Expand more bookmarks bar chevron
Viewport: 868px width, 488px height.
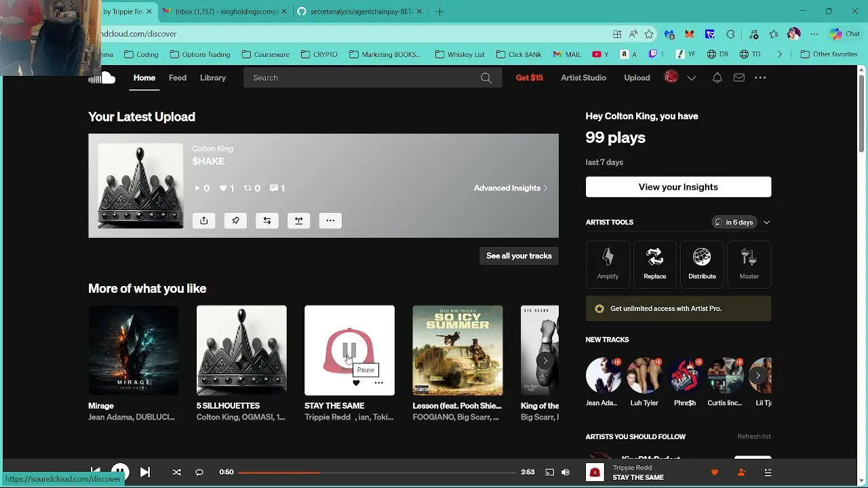click(x=779, y=54)
